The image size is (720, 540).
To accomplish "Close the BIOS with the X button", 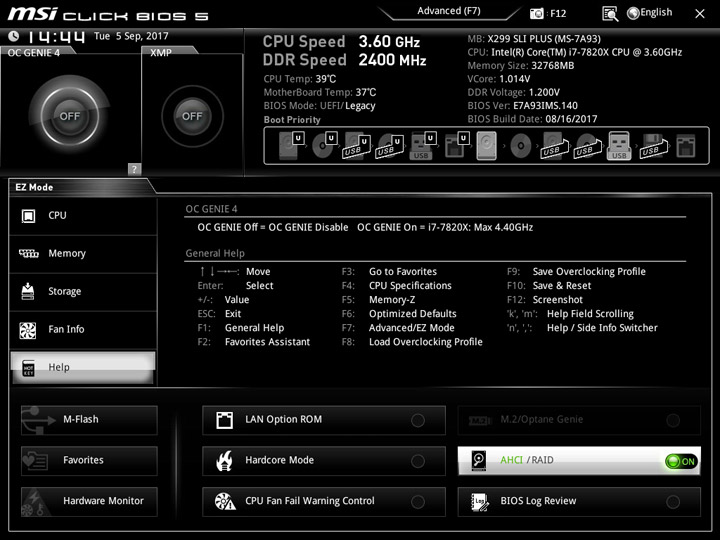I will 699,14.
